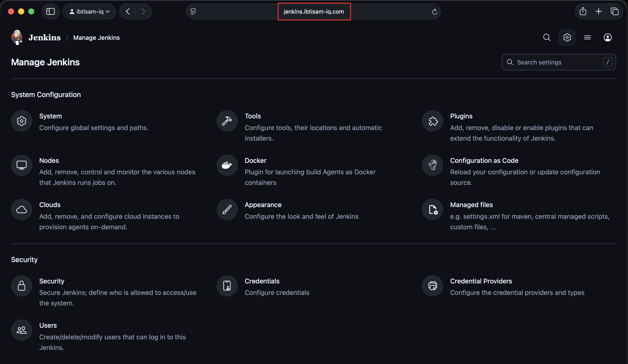Reload the page with refresh icon

(435, 12)
